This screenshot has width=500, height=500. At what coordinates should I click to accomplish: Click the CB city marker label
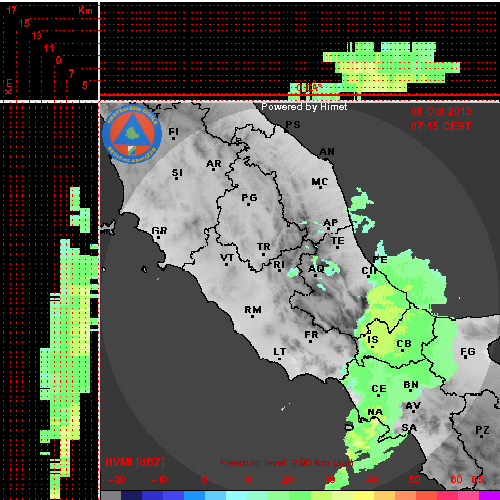point(404,344)
